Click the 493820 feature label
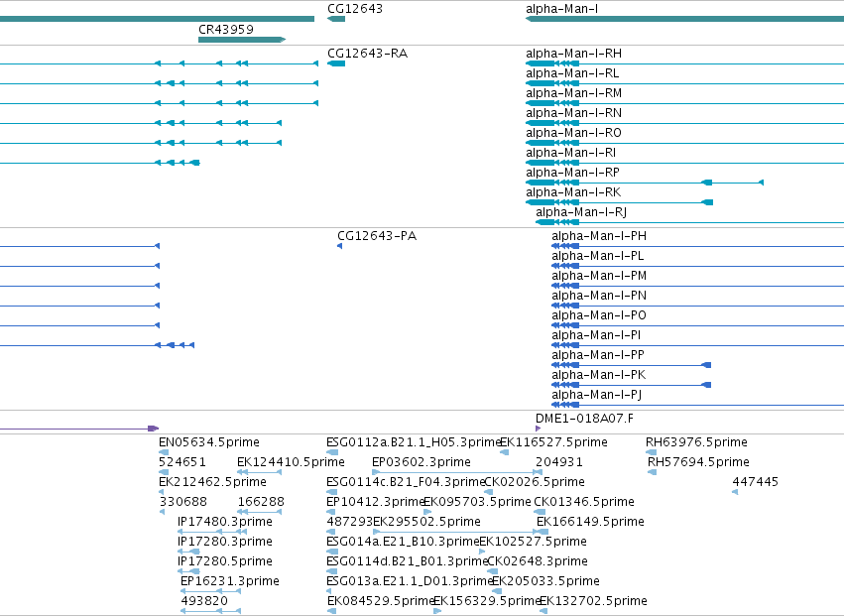The image size is (844, 616). pos(204,601)
